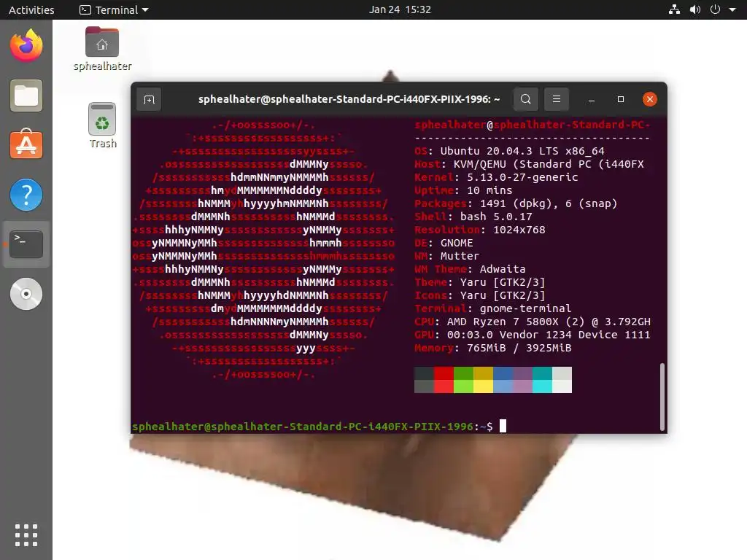Image resolution: width=747 pixels, height=560 pixels.
Task: Minimize the terminal window
Action: (x=591, y=99)
